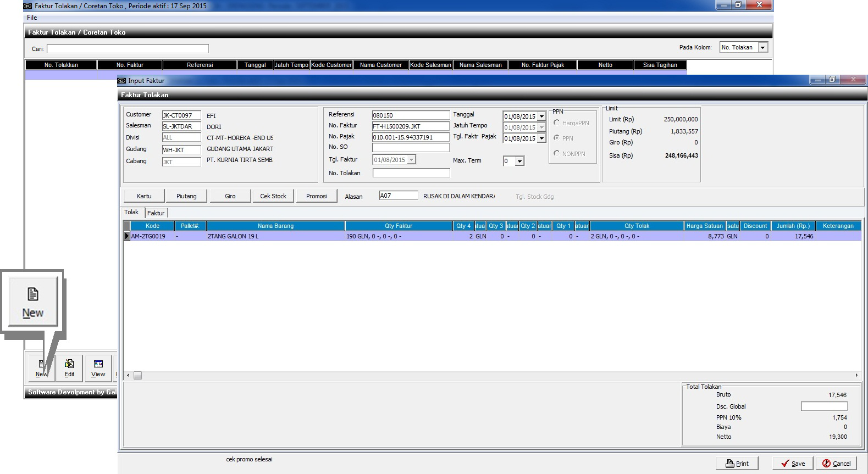Viewport: 868px width, 474px height.
Task: Open the Pada Kolom dropdown
Action: [x=762, y=48]
